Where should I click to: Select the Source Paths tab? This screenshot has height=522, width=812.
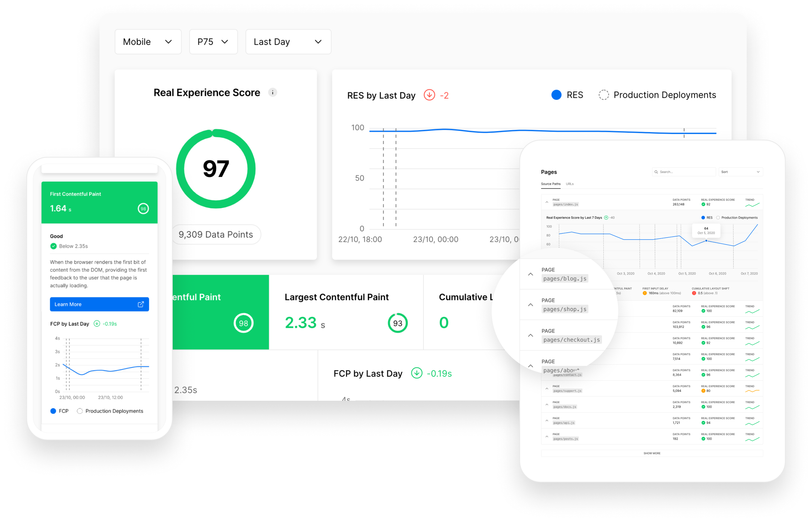(x=550, y=184)
